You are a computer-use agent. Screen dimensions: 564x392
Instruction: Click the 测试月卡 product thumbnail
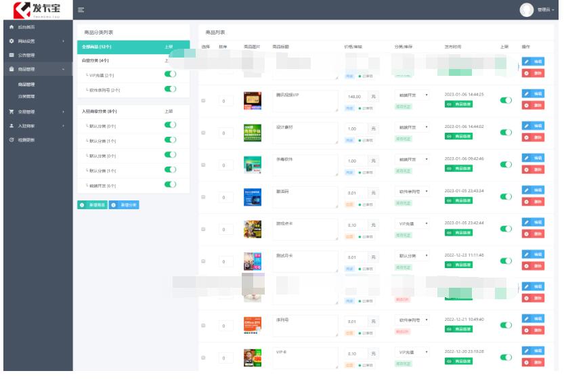[253, 261]
